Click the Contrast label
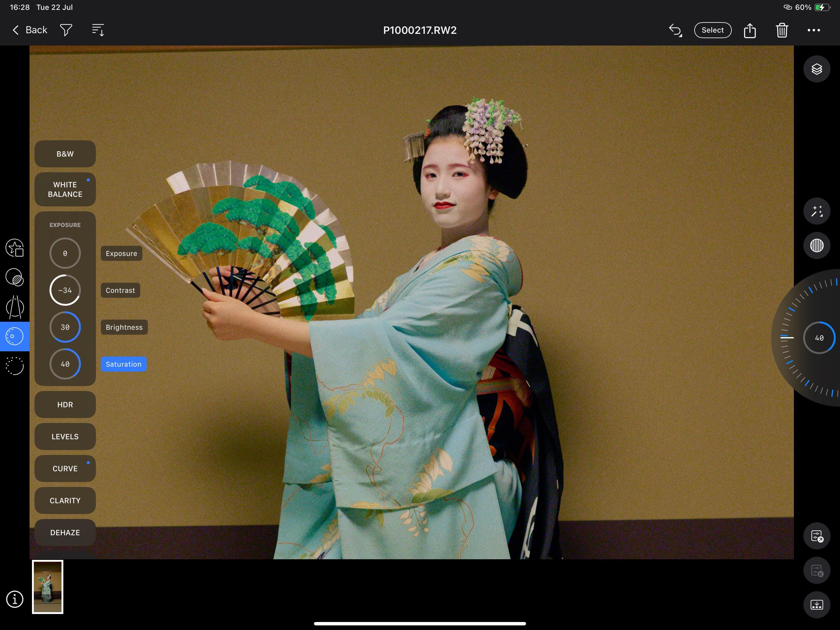Image resolution: width=840 pixels, height=630 pixels. tap(121, 290)
